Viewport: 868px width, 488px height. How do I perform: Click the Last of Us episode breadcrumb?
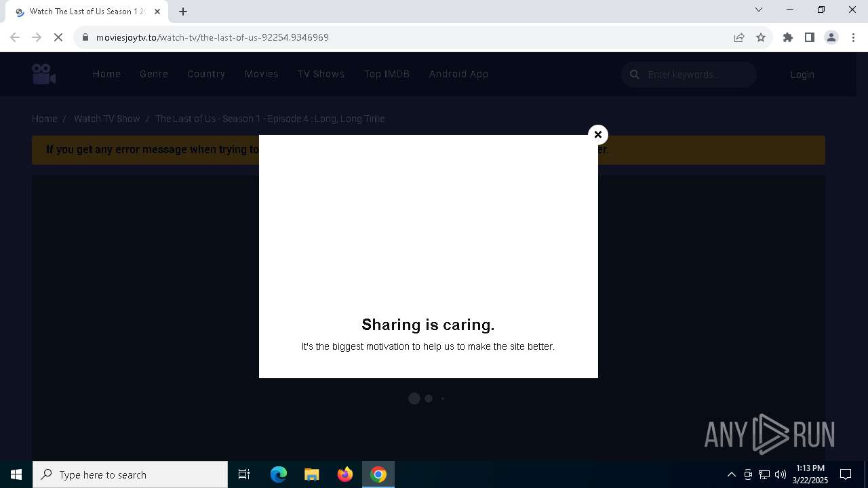point(270,119)
